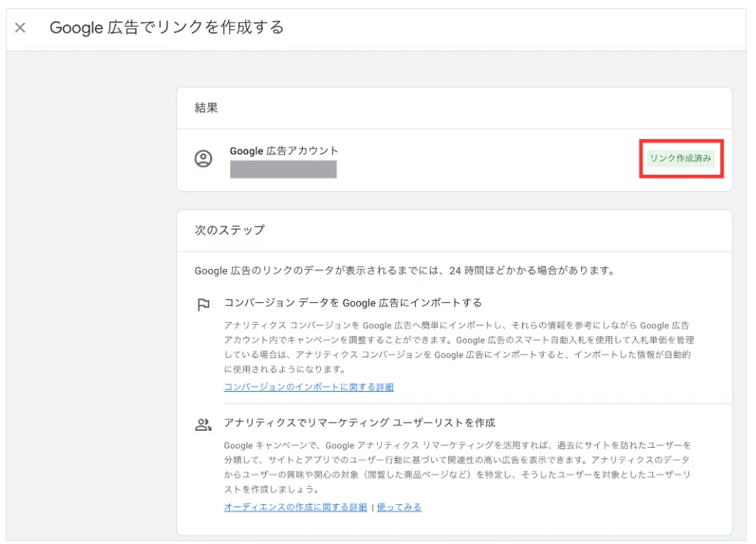Click the people icon for remarketing lists

pyautogui.click(x=204, y=424)
